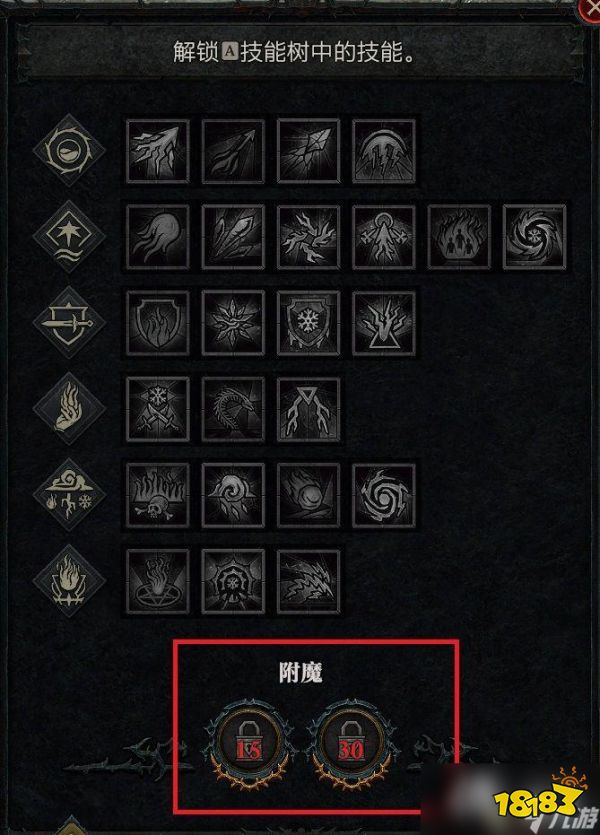The image size is (600, 835).
Task: Switch to the flaming hand conjuration category
Action: click(x=69, y=409)
